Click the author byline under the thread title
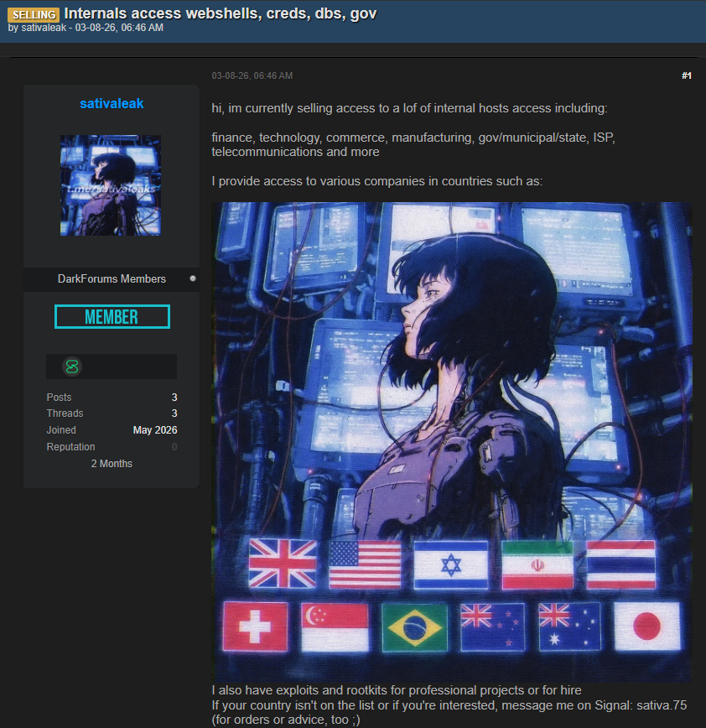The width and height of the screenshot is (706, 728). pyautogui.click(x=86, y=28)
